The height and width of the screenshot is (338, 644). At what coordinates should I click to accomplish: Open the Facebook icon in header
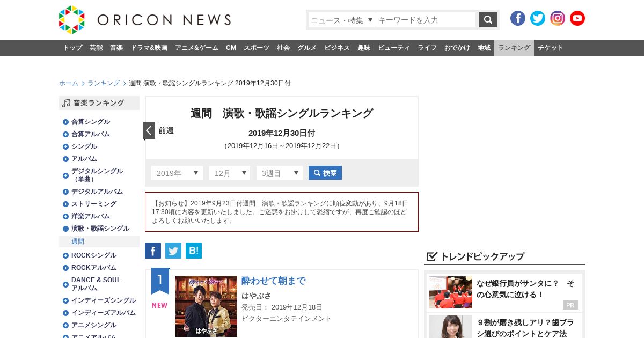click(x=518, y=18)
